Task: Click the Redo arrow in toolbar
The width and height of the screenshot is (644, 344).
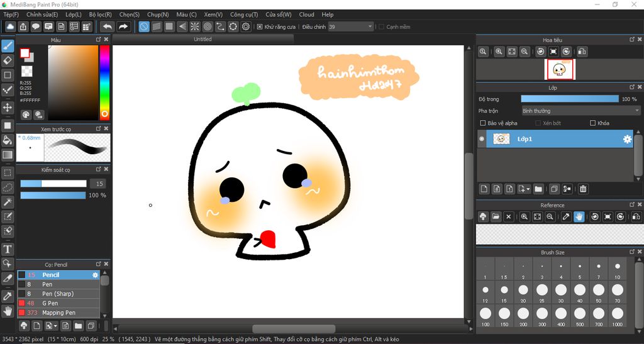Action: [x=123, y=26]
